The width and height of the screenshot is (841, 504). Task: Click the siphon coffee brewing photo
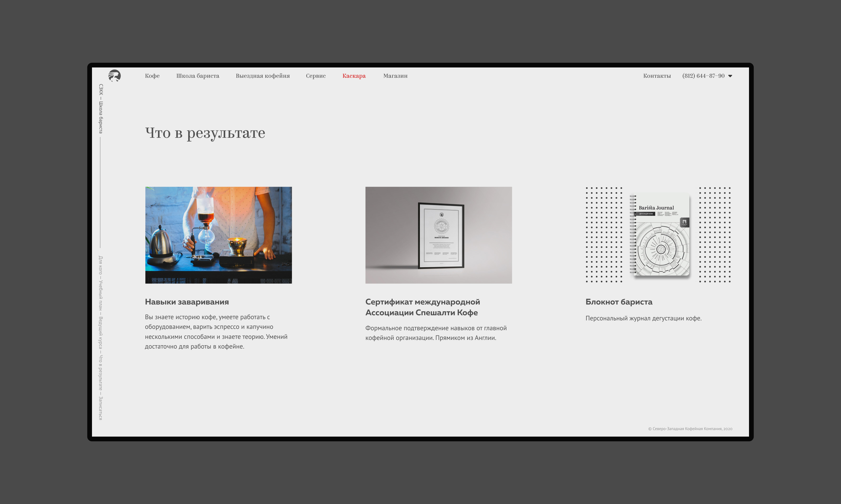218,235
